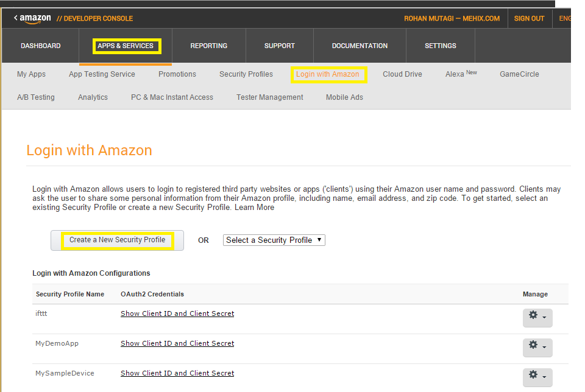Open Security Profiles submenu item
The width and height of the screenshot is (585, 392).
click(246, 74)
